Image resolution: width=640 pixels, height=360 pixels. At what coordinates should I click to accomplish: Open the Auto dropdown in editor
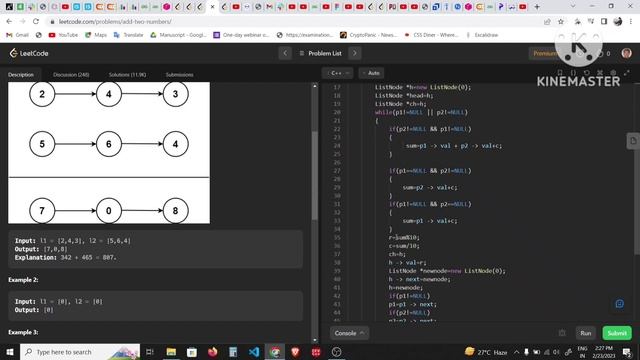click(x=371, y=73)
